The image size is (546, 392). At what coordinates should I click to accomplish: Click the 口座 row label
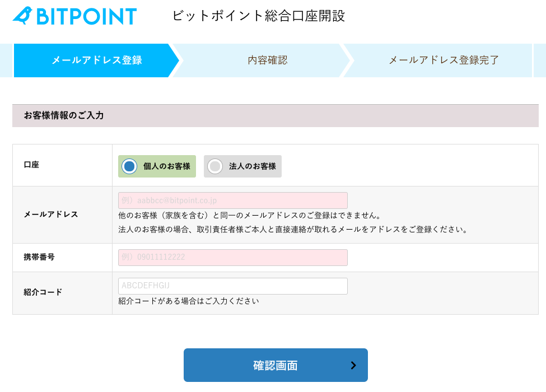coord(31,165)
